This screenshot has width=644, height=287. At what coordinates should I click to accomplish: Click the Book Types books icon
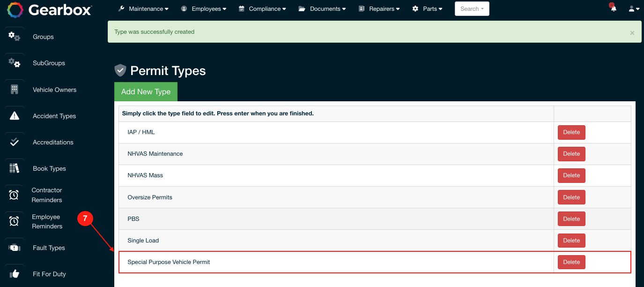[x=15, y=168]
